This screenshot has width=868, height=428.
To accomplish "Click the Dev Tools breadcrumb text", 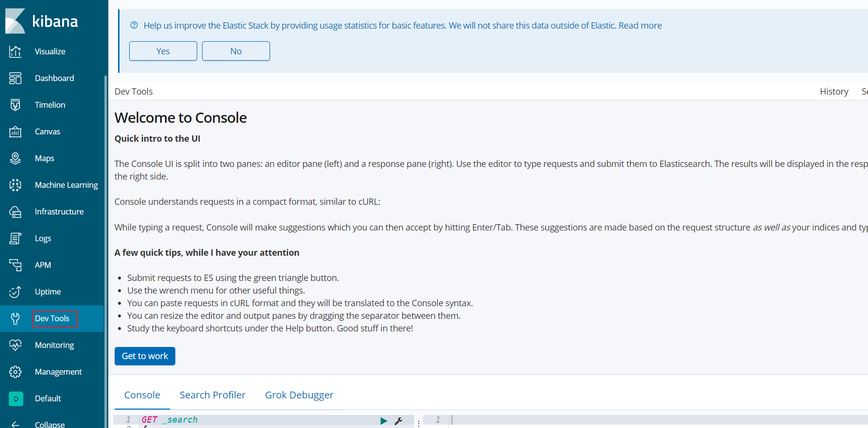I will [134, 91].
